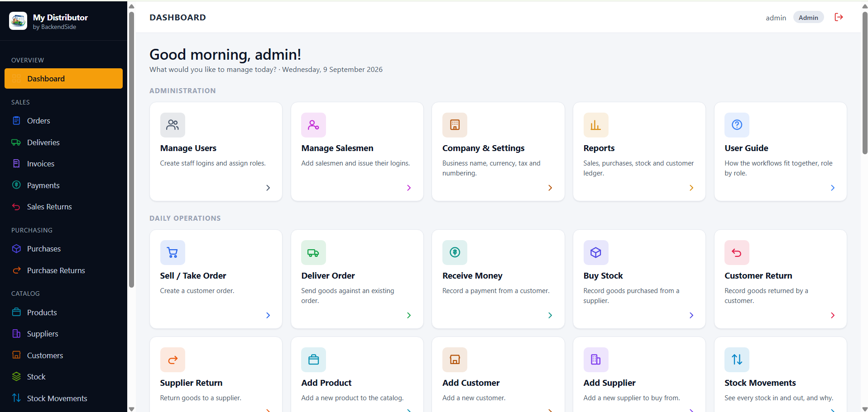
Task: Go to Purchases in the sidebar
Action: pos(63,249)
